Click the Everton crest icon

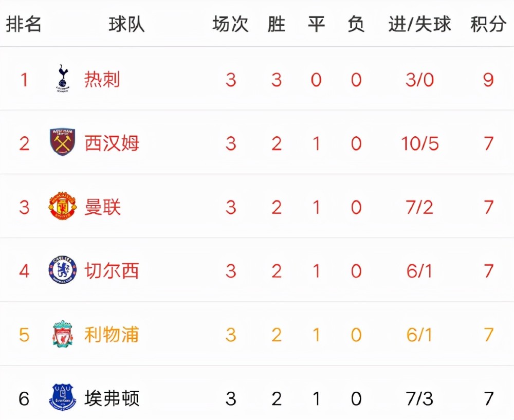pyautogui.click(x=63, y=397)
